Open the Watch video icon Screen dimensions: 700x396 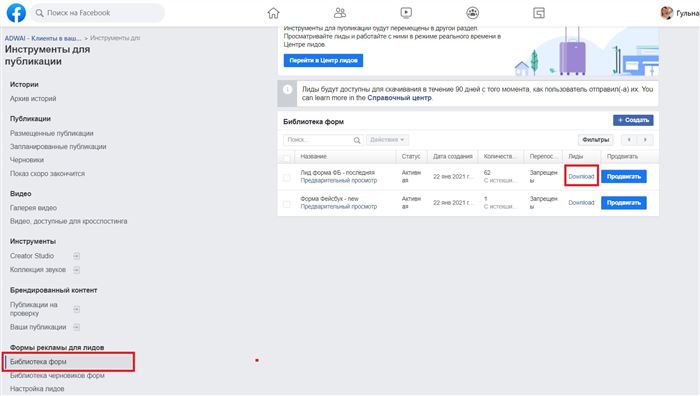click(x=406, y=13)
